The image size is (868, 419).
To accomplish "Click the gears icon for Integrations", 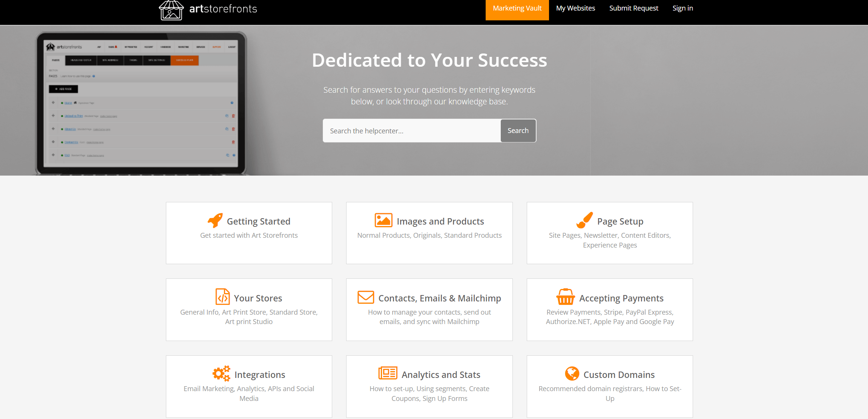I will click(x=221, y=374).
